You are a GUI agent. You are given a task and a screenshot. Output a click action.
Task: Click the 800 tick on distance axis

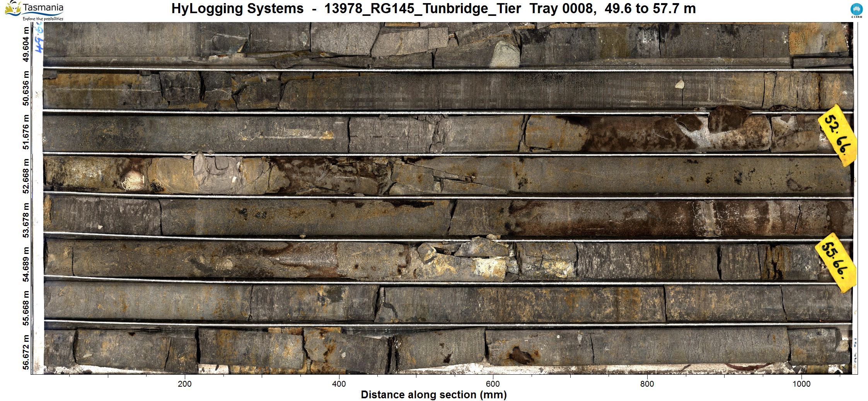click(647, 384)
